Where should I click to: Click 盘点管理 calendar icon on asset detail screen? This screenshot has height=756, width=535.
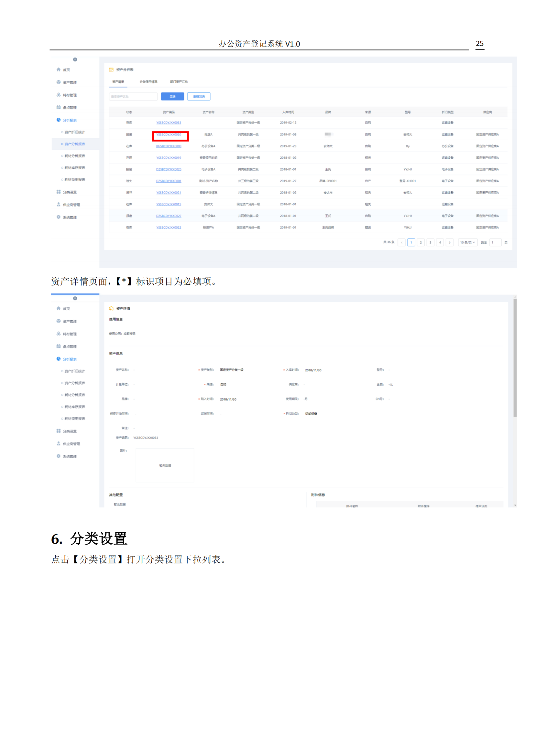59,346
